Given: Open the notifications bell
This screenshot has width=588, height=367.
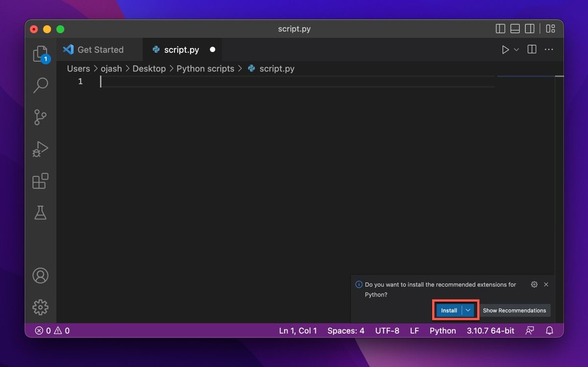Looking at the screenshot, I should [x=549, y=330].
